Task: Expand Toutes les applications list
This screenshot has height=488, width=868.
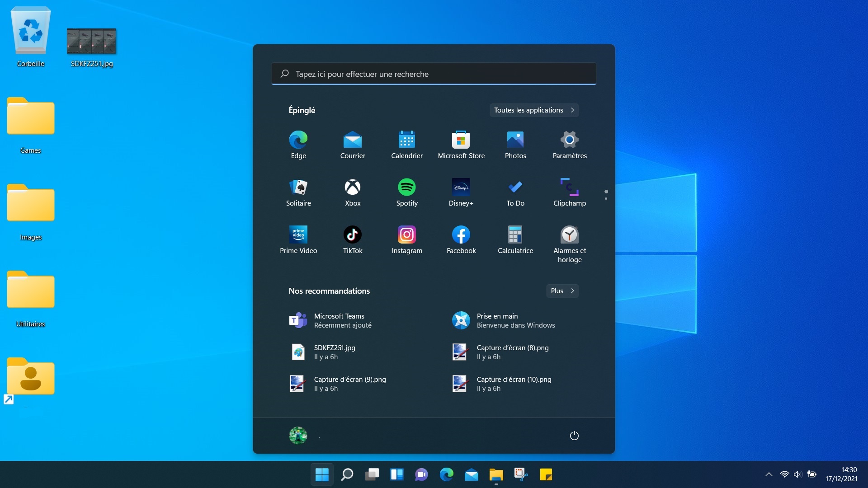Action: point(534,110)
